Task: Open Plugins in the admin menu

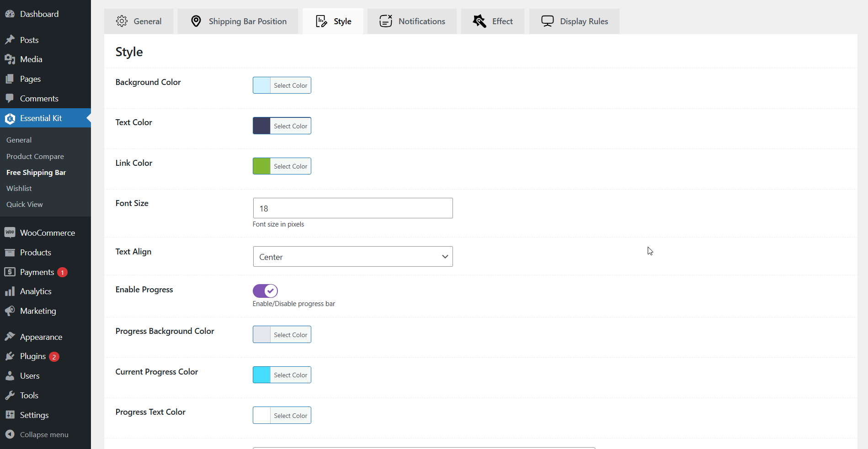Action: pyautogui.click(x=33, y=356)
